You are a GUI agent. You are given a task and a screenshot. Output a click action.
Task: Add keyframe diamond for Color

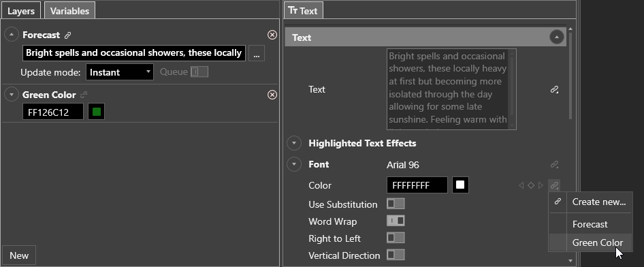[x=530, y=186]
